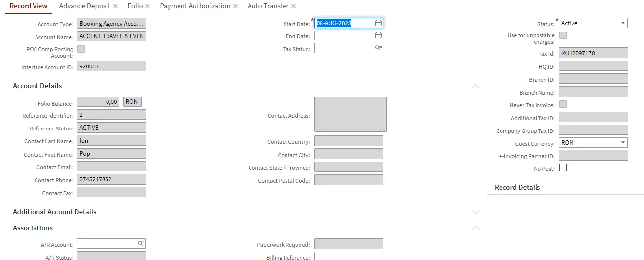The width and height of the screenshot is (644, 260).
Task: Click the Additional Tax ID field
Action: click(x=594, y=117)
